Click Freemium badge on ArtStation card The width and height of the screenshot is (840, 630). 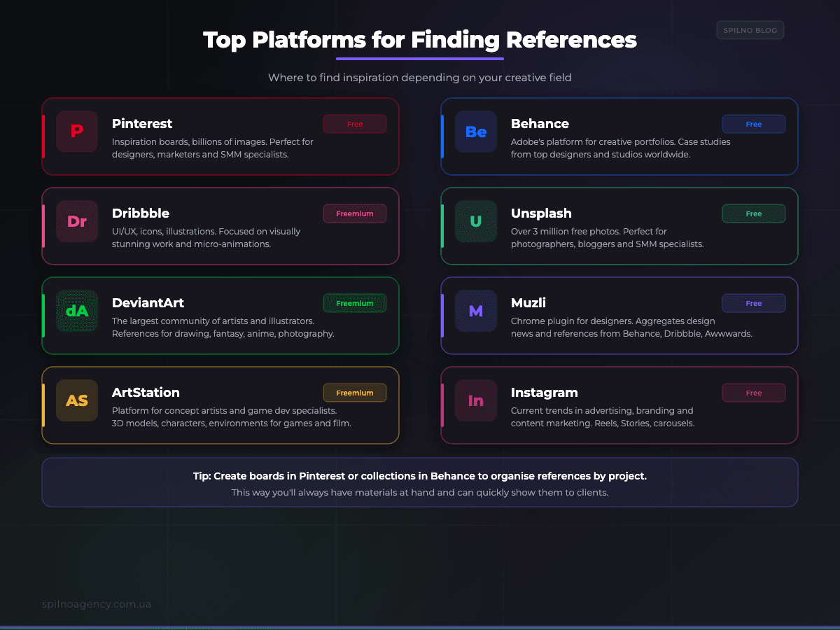[355, 393]
